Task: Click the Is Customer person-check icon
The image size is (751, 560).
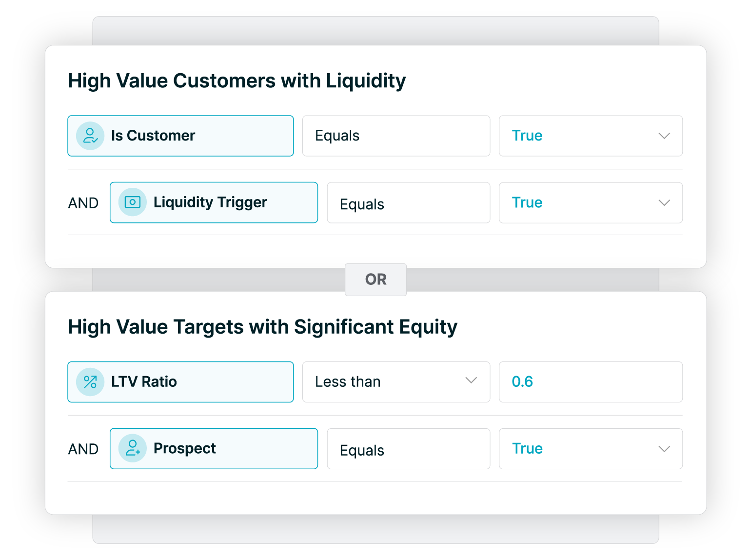Action: pos(90,136)
